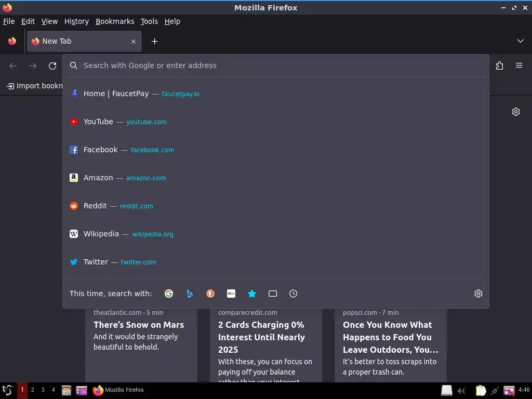Personalize new tab gear icon
This screenshot has height=399, width=532.
point(516,112)
